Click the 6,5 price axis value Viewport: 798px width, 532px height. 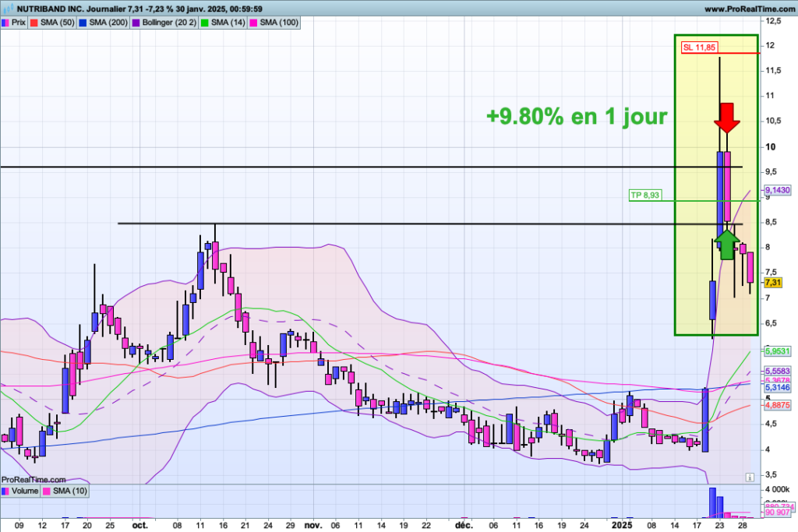tap(772, 323)
